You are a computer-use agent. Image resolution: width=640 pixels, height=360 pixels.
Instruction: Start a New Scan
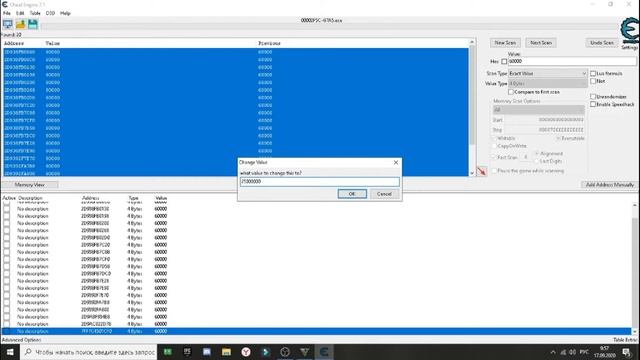505,43
